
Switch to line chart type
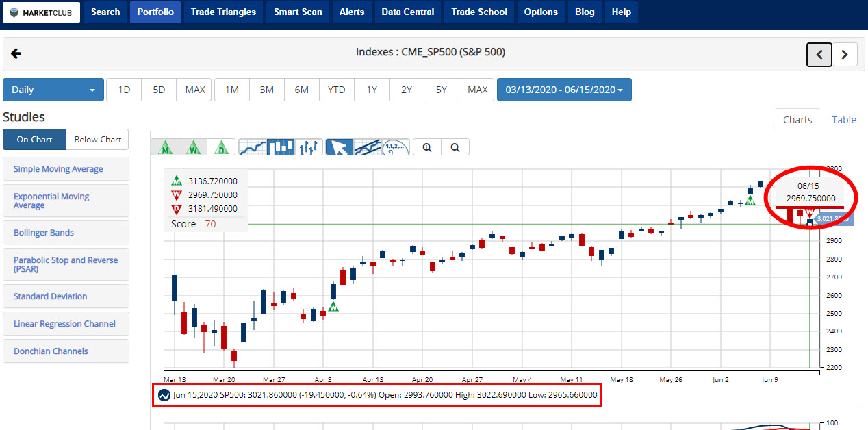[253, 147]
